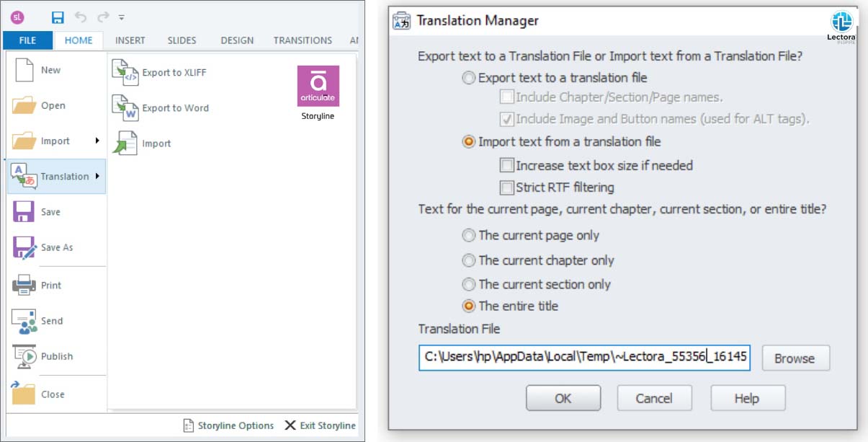Click the Export to XLIFF icon
The image size is (868, 442).
(125, 73)
